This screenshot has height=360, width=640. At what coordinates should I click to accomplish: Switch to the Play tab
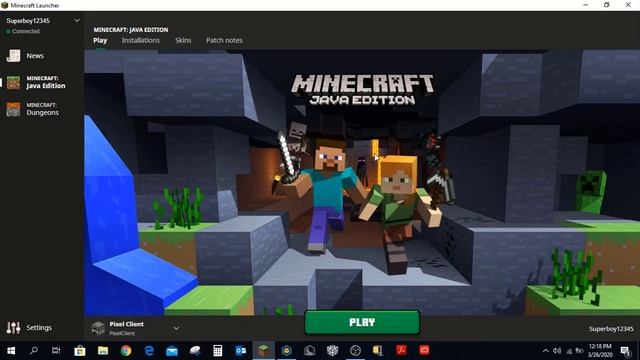(x=100, y=40)
